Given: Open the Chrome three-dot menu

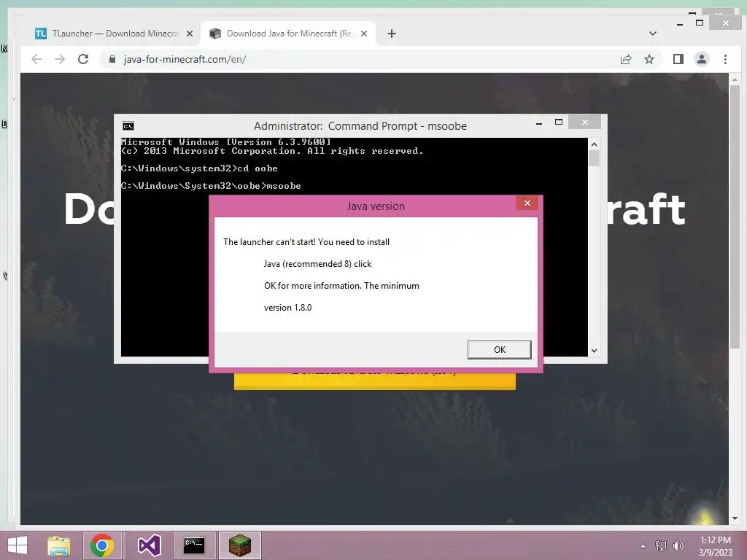Looking at the screenshot, I should coord(726,59).
